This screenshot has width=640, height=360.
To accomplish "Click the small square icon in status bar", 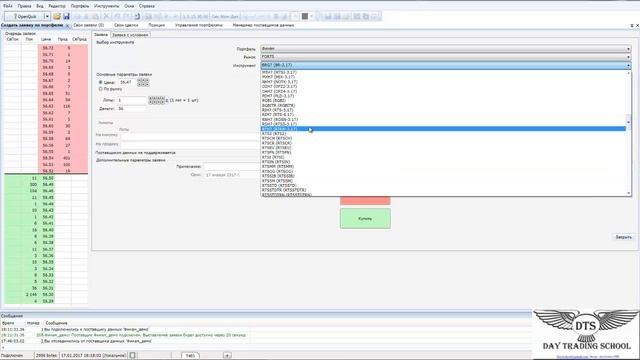I will (x=132, y=356).
